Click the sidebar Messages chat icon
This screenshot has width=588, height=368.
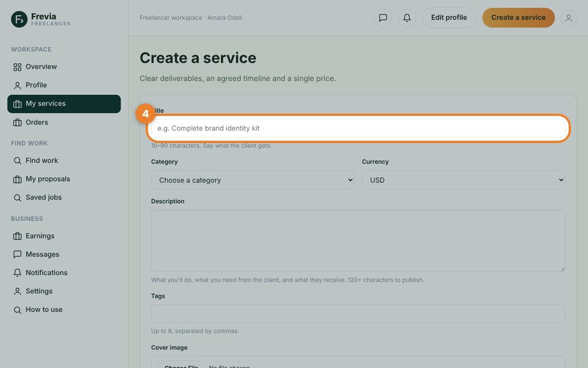(17, 254)
